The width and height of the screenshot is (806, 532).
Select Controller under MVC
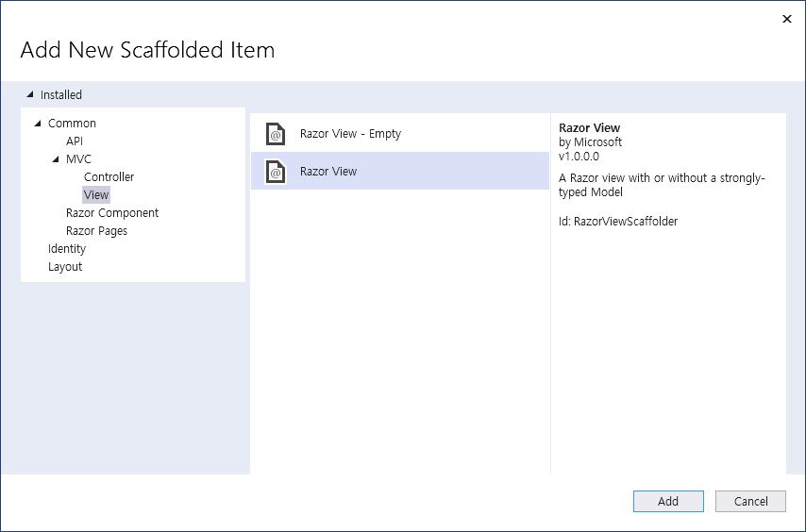109,176
